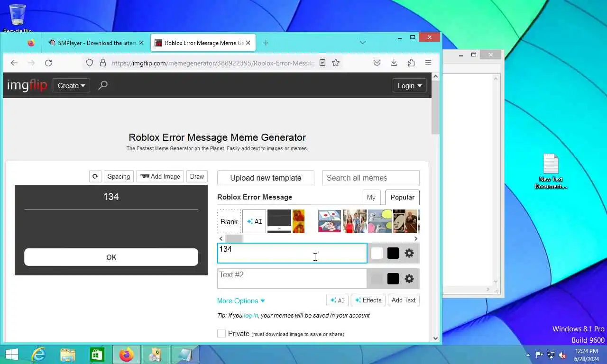Select the AI template thumbnail
607x364 pixels.
pyautogui.click(x=254, y=221)
